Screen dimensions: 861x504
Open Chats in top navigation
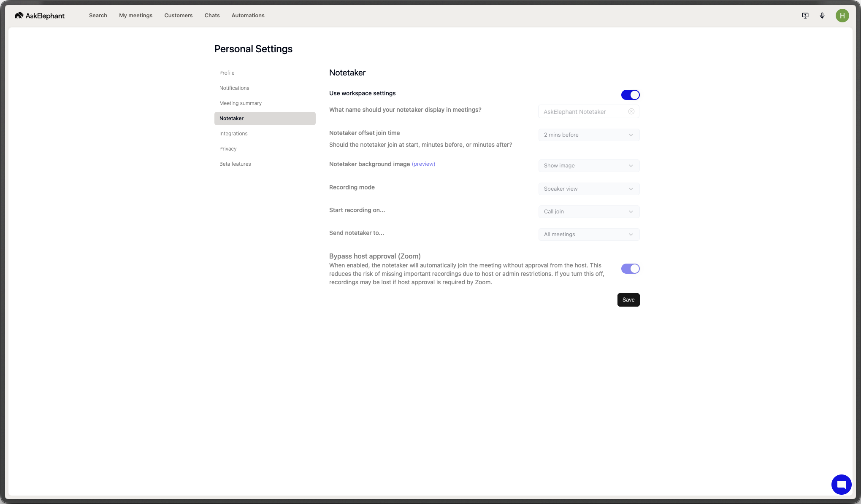click(212, 16)
